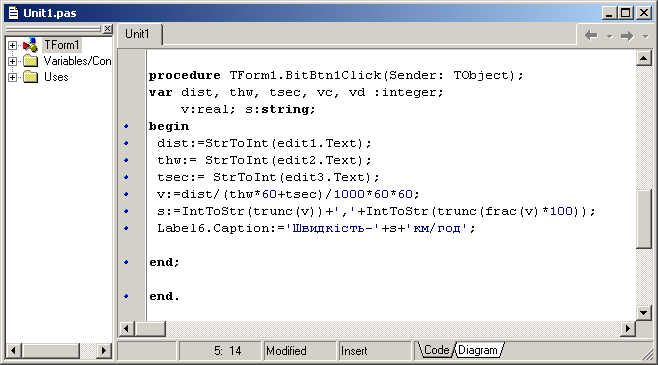Click the explorer pane scroll-left arrow

tap(13, 350)
